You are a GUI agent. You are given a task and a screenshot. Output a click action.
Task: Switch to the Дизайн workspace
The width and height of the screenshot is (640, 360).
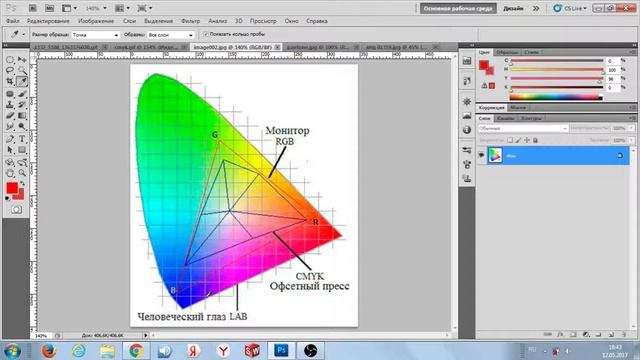pos(513,8)
